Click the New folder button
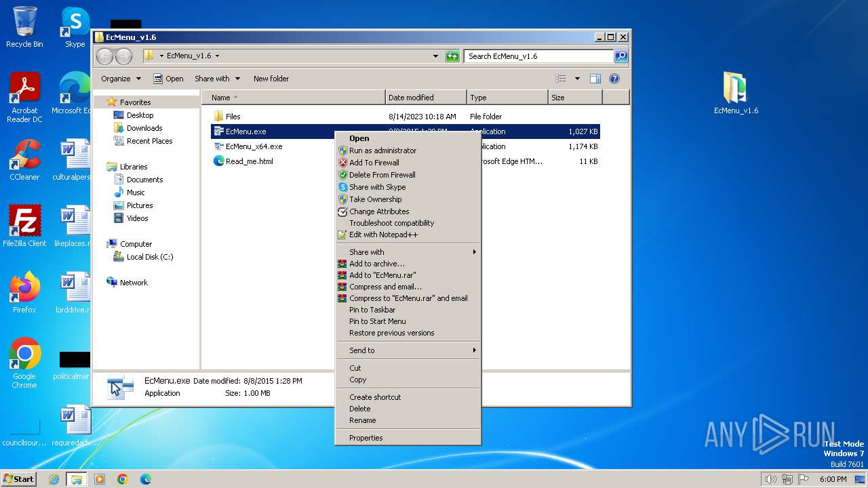The width and height of the screenshot is (868, 488). tap(271, 79)
